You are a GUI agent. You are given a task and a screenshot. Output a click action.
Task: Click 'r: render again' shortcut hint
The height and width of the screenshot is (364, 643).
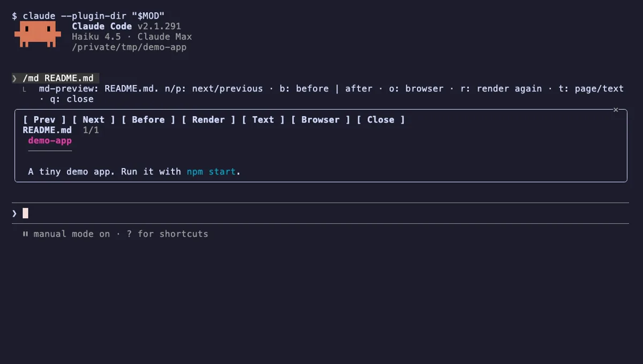501,89
